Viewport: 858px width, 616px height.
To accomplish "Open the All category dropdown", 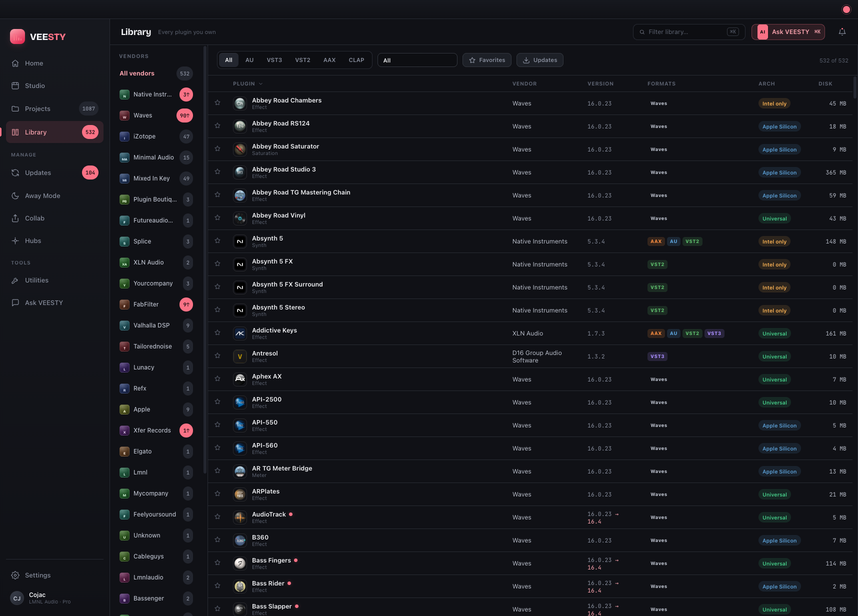I will [x=417, y=60].
